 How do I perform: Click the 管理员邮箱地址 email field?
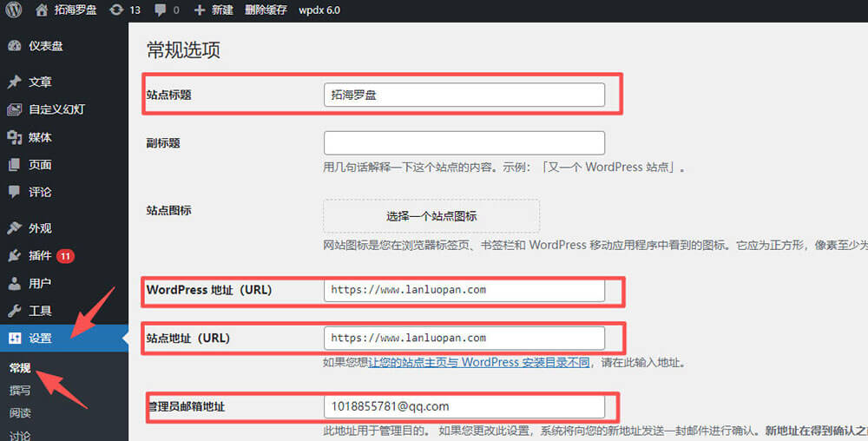pyautogui.click(x=464, y=406)
